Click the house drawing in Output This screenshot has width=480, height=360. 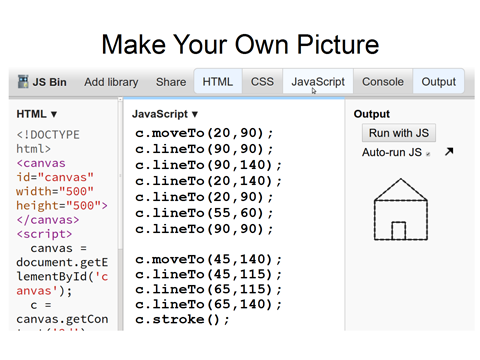[401, 209]
